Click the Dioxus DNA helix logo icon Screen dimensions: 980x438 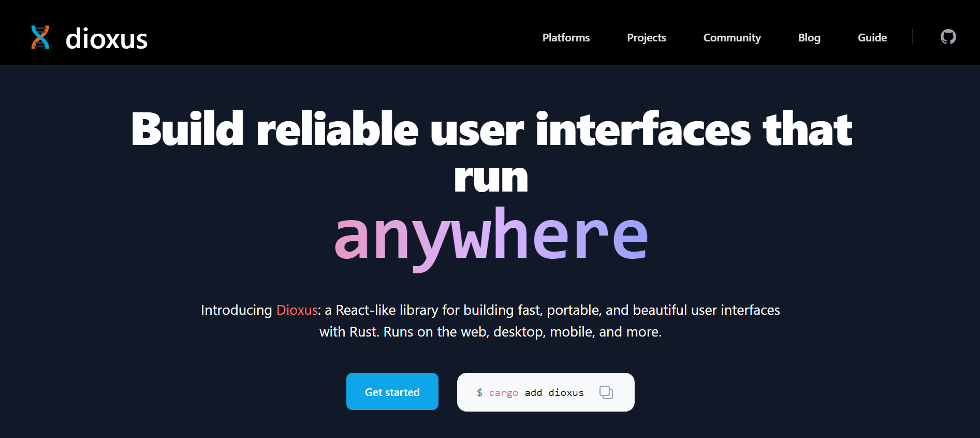tap(40, 37)
